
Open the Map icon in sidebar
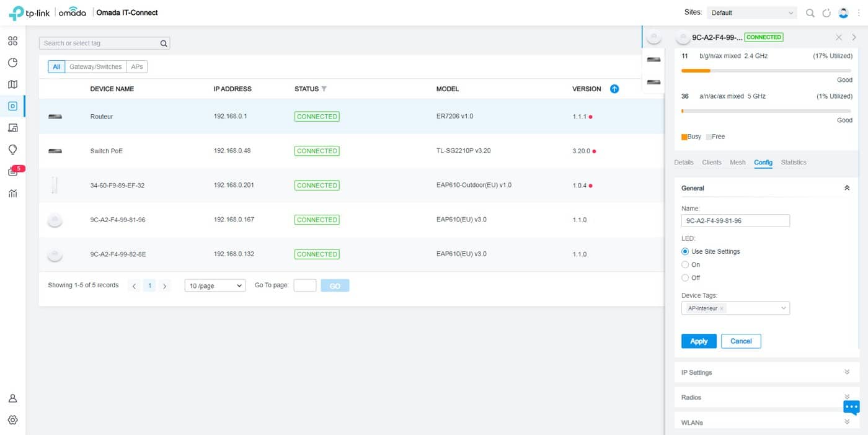12,84
